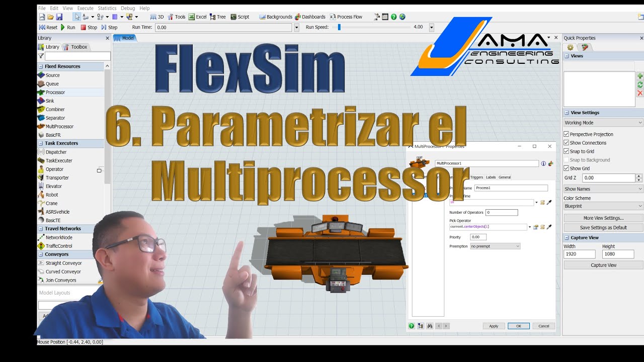Open the Execute menu
Screen dimensions: 644x362
pyautogui.click(x=85, y=8)
